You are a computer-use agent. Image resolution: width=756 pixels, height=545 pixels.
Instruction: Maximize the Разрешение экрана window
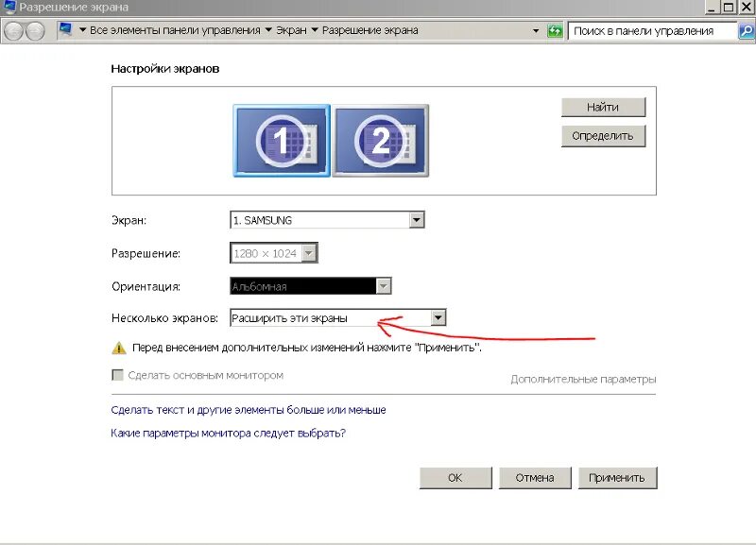click(729, 7)
